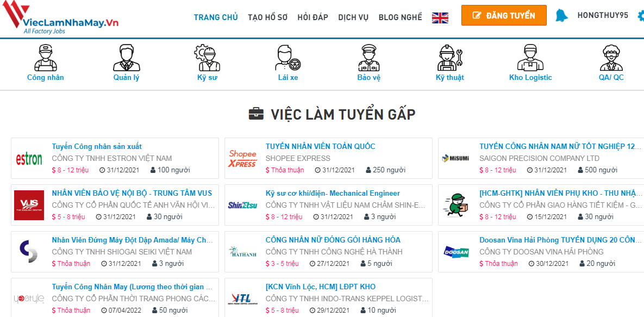Switch language with the UK flag icon
The height and width of the screenshot is (317, 644).
pos(440,17)
